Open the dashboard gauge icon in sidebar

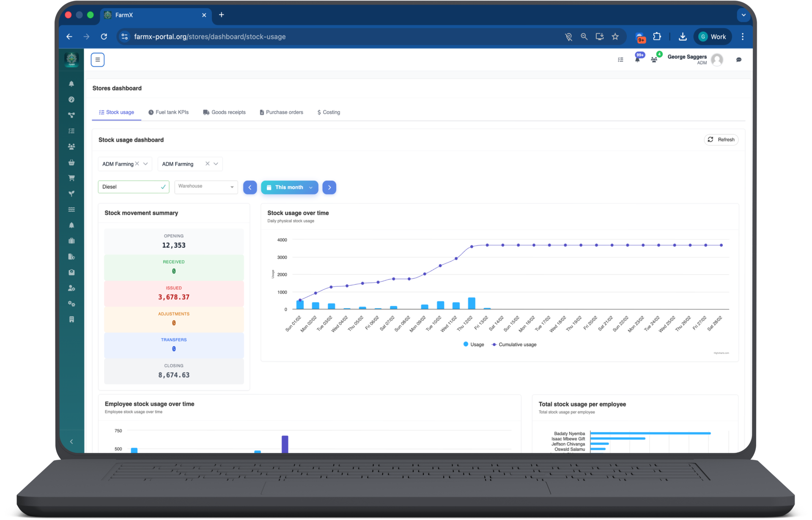click(71, 99)
